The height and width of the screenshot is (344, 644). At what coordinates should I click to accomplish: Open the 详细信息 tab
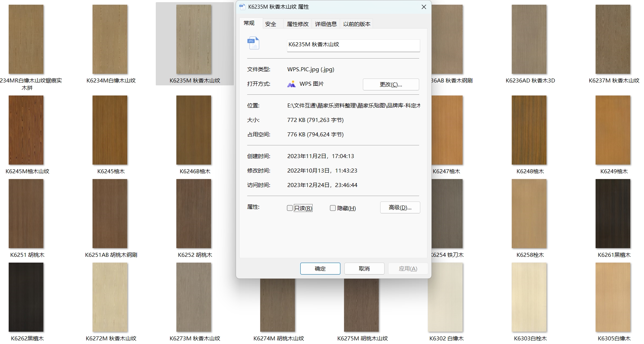pos(326,24)
